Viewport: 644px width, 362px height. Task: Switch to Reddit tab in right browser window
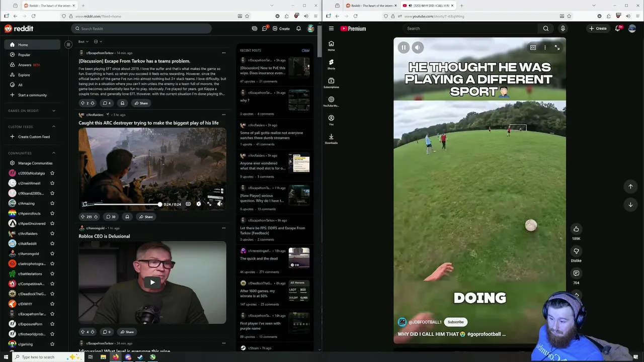pos(371,6)
